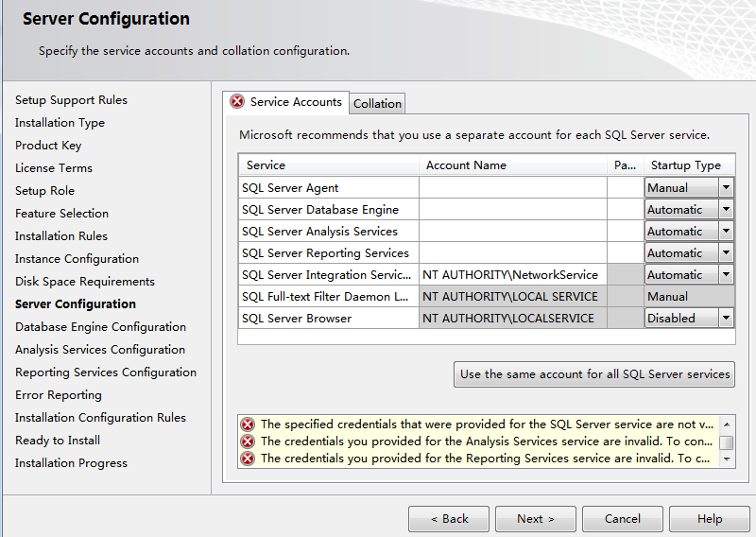The width and height of the screenshot is (756, 537).
Task: Open the Service Accounts tab
Action: point(286,102)
